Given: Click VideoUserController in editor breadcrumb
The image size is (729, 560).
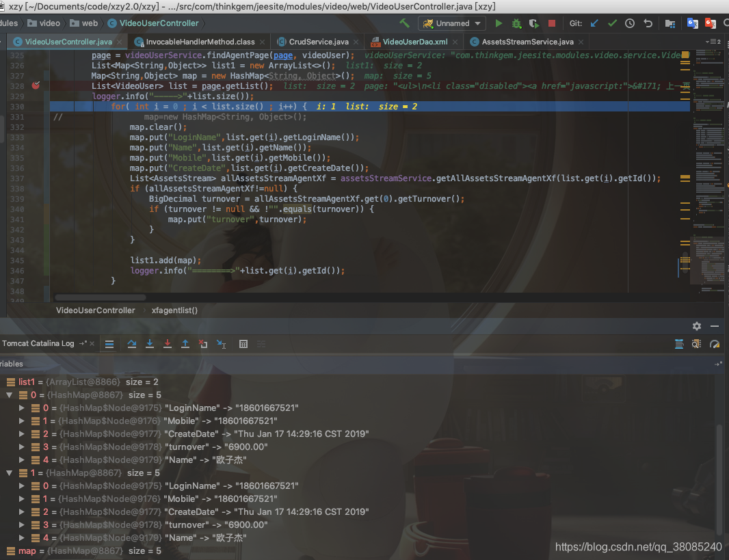Looking at the screenshot, I should pos(95,310).
